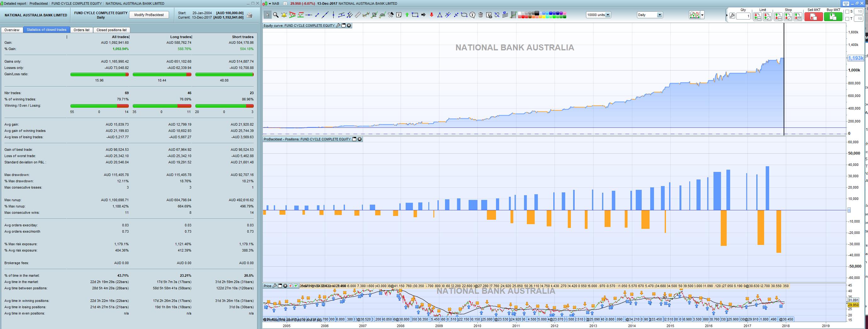
Task: Click the trash can delete objects icon
Action: coord(481,15)
